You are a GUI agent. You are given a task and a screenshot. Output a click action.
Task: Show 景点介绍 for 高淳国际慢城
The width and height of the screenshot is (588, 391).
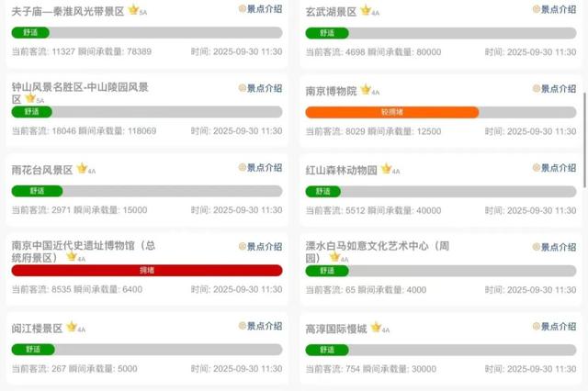pos(554,327)
